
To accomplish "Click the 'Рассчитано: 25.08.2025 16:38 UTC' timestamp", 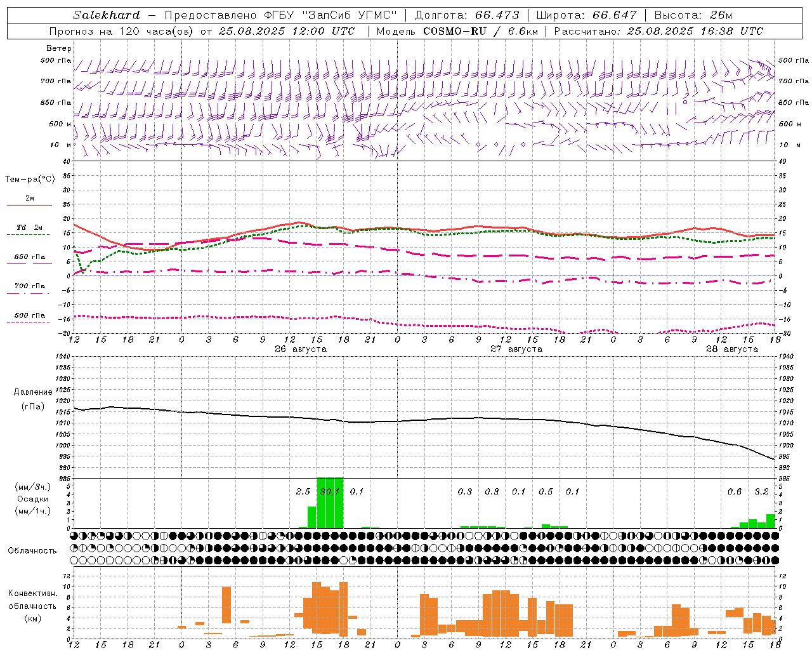I will [x=658, y=31].
